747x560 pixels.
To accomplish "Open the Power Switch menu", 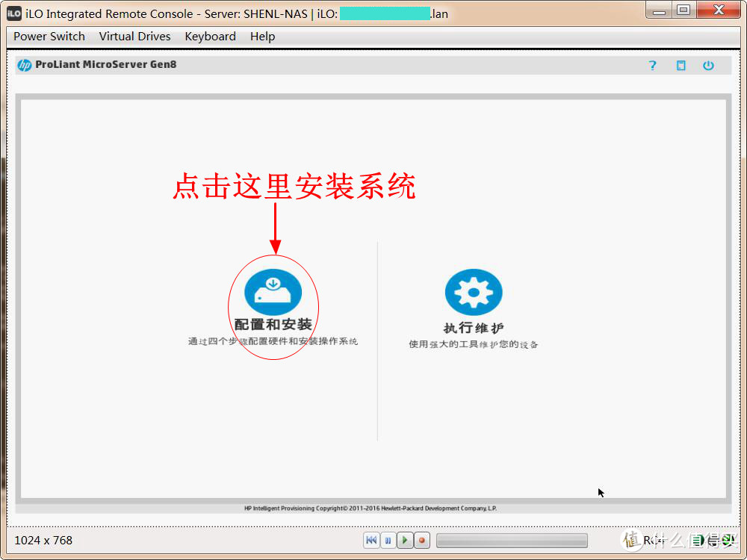I will coord(49,36).
